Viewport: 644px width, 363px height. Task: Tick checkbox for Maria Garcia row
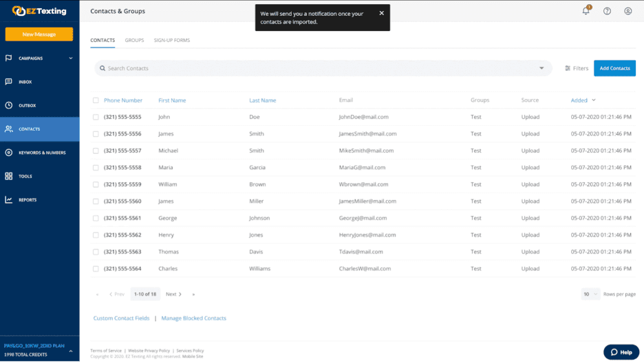tap(96, 168)
